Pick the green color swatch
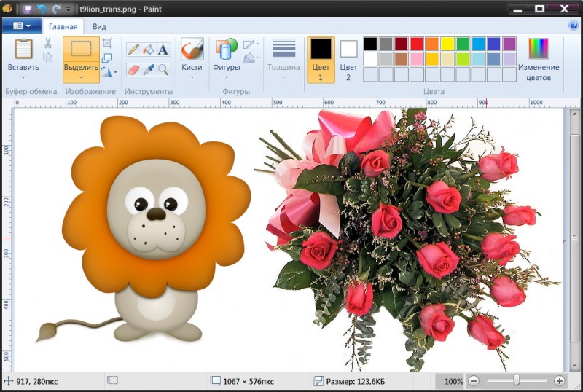 coord(463,44)
